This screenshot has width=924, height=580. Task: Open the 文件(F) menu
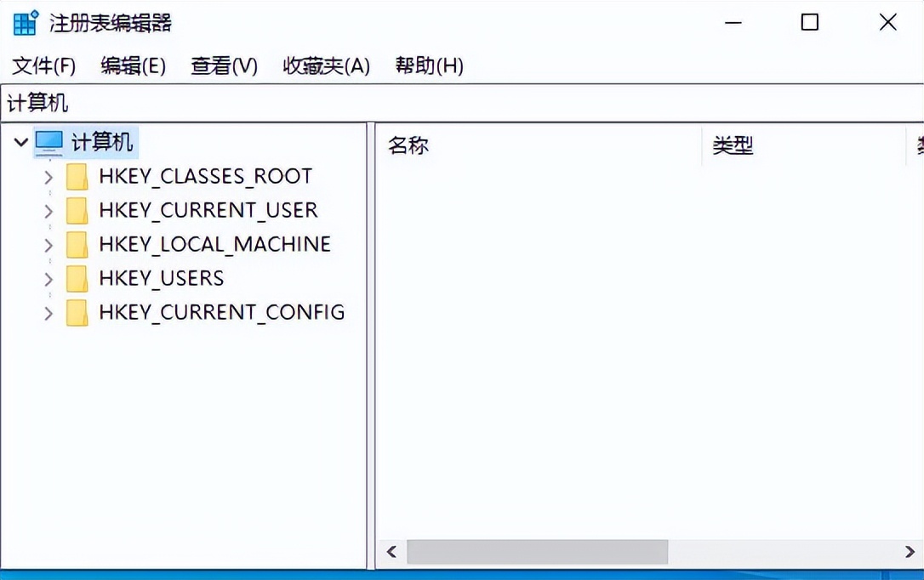click(43, 65)
